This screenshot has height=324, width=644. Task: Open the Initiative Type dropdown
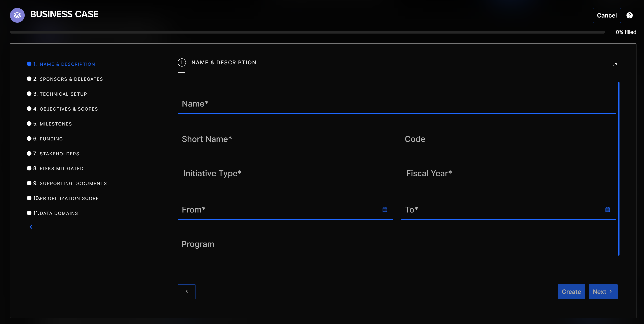(285, 173)
